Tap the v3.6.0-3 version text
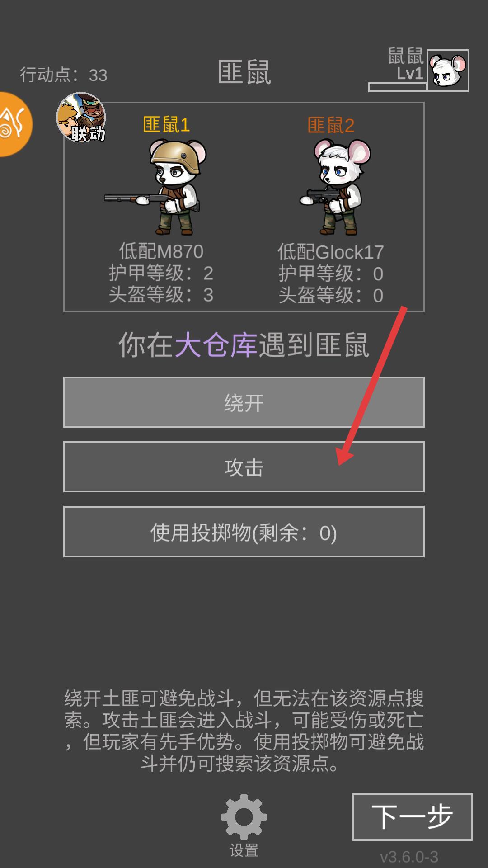 [409, 857]
